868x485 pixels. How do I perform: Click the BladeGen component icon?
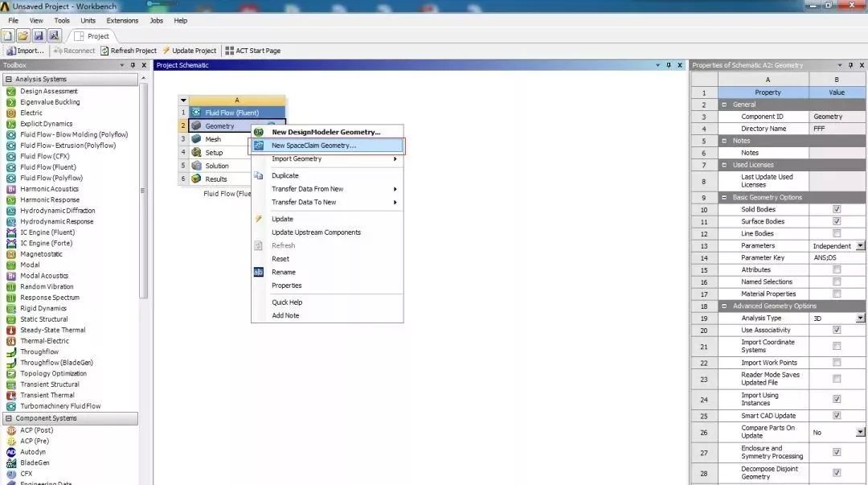[11, 462]
